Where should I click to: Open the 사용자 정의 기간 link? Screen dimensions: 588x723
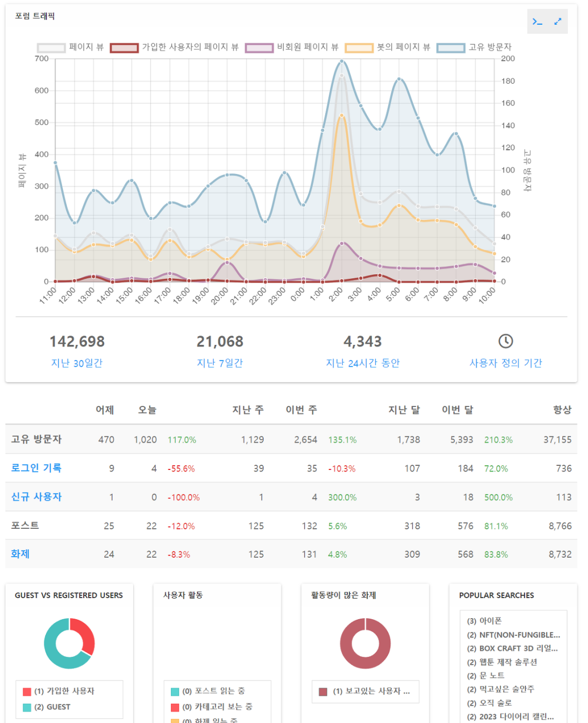tap(505, 363)
